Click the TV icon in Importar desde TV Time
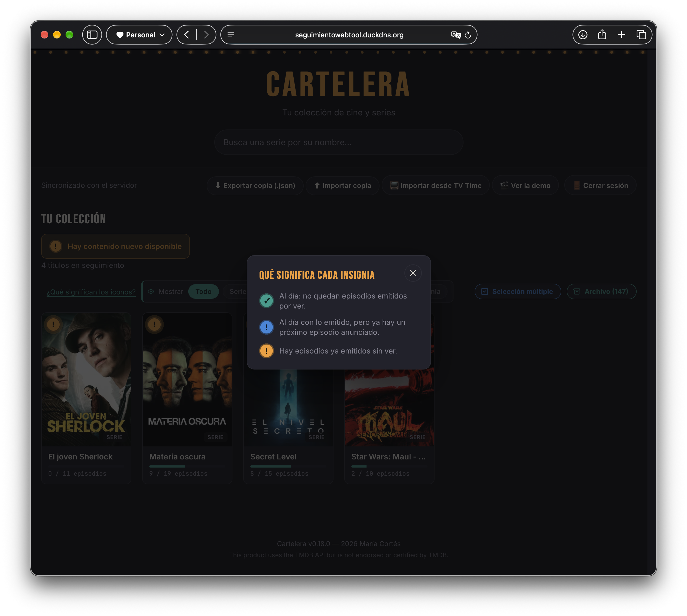The height and width of the screenshot is (616, 687). coord(394,185)
